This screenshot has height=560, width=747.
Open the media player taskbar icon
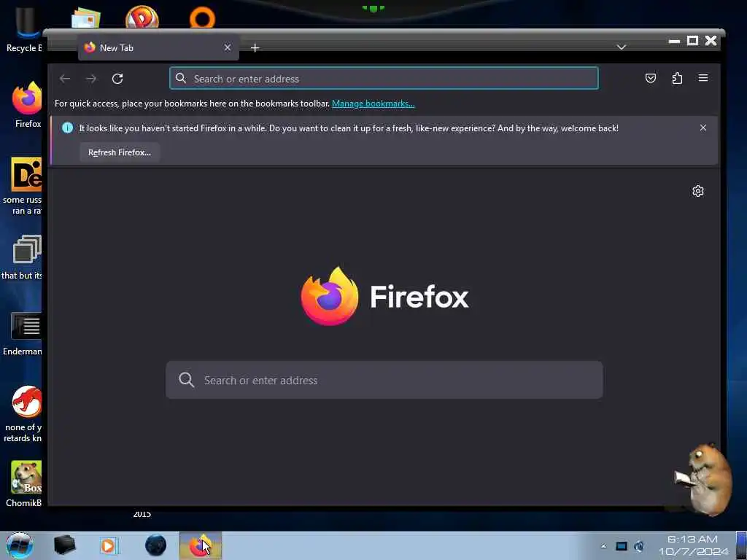point(109,545)
